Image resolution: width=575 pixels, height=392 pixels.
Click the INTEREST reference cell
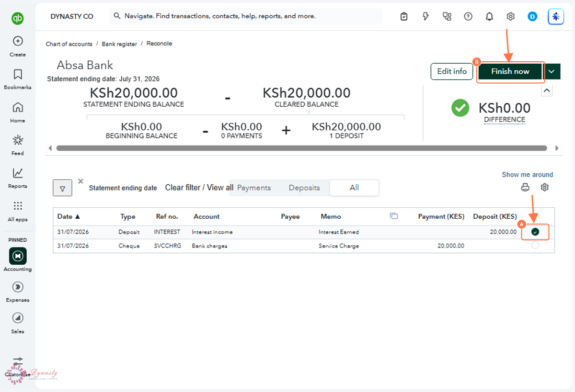pyautogui.click(x=167, y=232)
